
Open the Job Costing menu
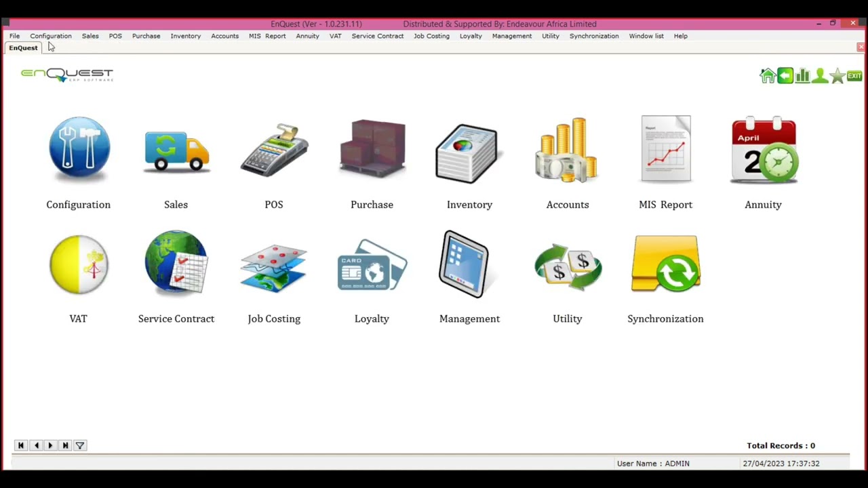pos(432,36)
